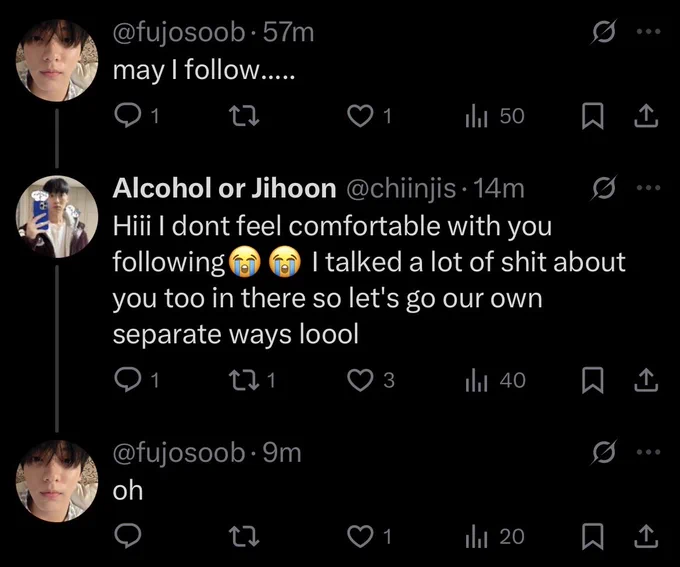View analytics showing 20 views

coord(494,537)
